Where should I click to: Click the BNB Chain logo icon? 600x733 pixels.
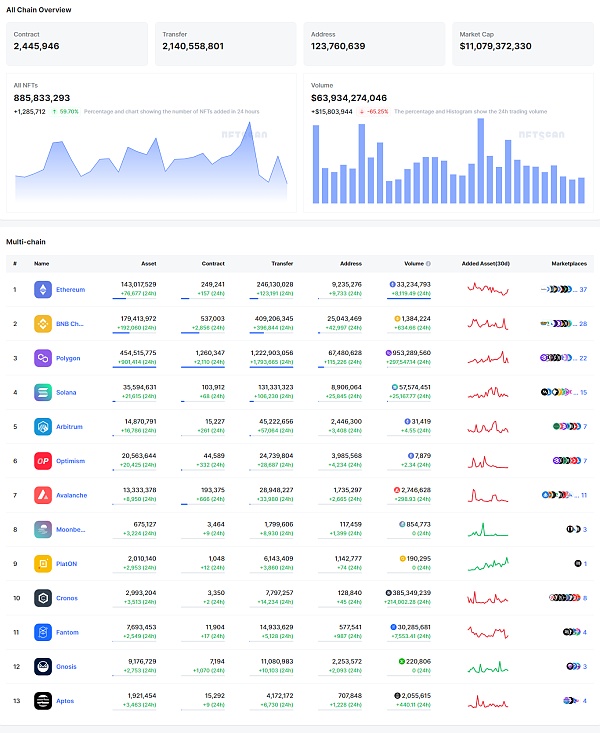43,323
